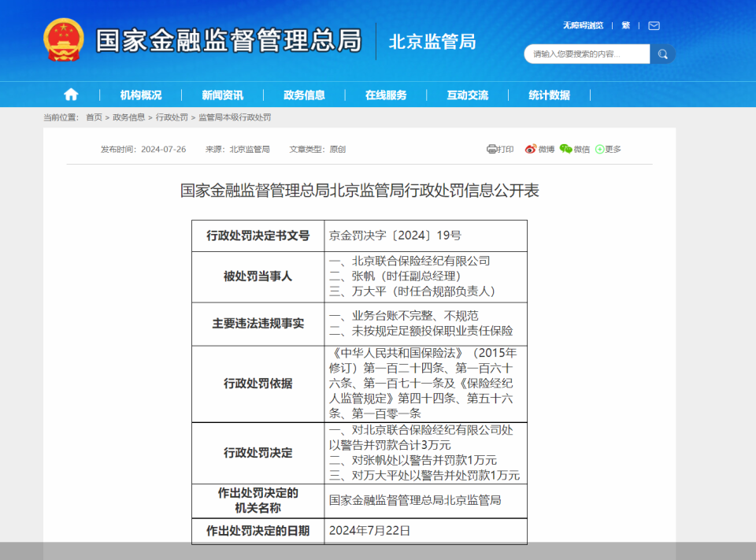Click the 被处罚当事人 header cell
This screenshot has width=756, height=560.
(x=258, y=277)
